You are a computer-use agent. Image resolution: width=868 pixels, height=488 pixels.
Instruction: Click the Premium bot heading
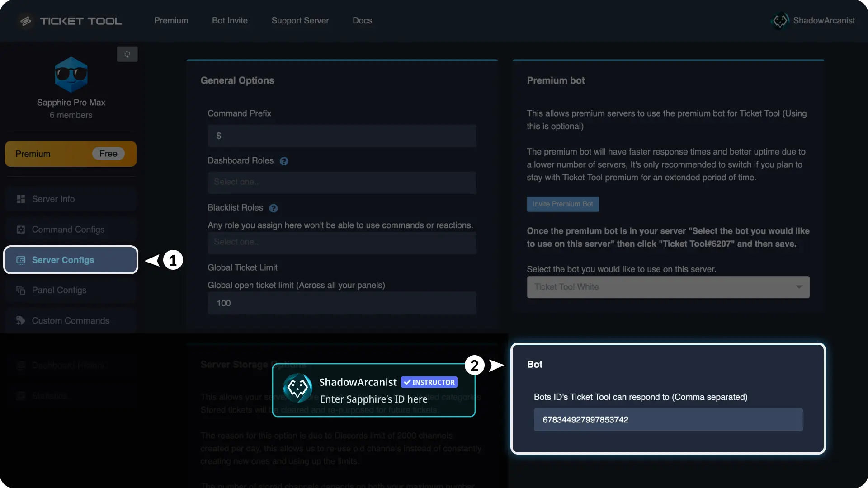(556, 80)
